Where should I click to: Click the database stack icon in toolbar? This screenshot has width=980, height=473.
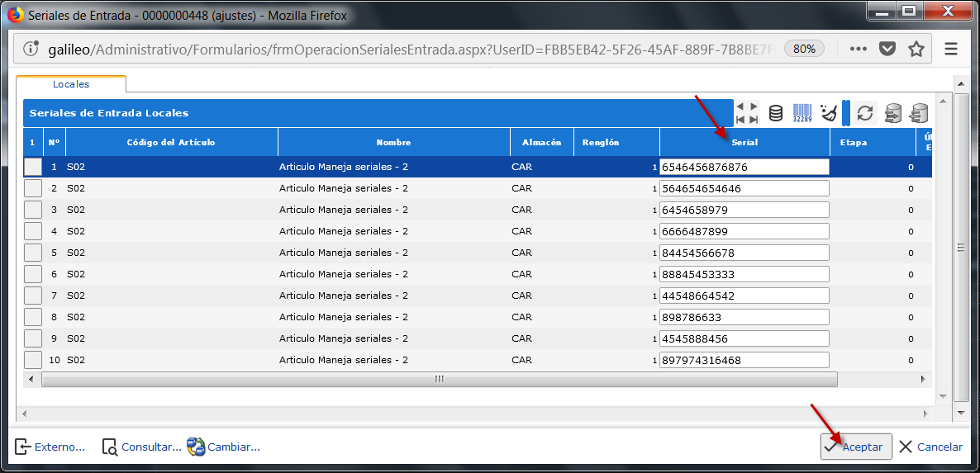(x=776, y=113)
